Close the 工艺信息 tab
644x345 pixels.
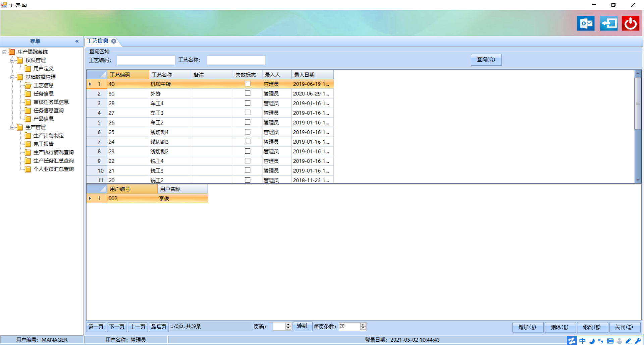[x=114, y=41]
